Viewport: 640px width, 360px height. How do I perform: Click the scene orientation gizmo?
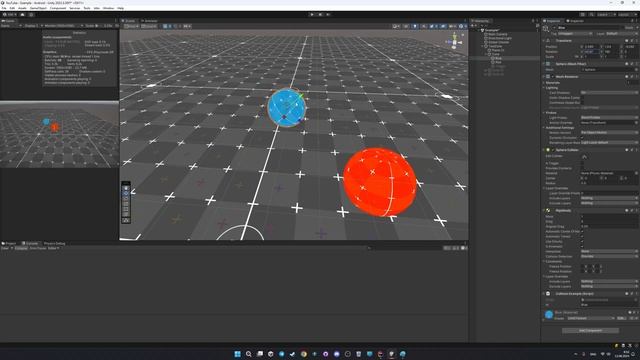[x=454, y=41]
